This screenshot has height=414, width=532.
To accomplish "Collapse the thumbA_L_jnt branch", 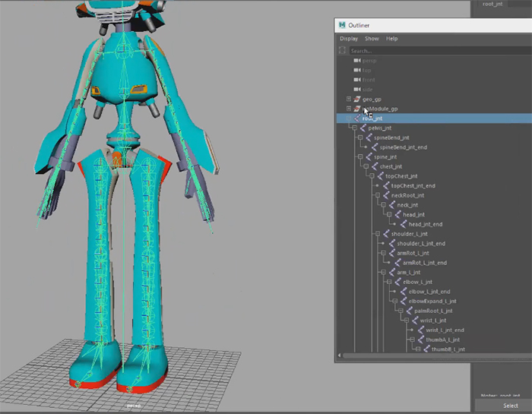I will click(x=412, y=340).
